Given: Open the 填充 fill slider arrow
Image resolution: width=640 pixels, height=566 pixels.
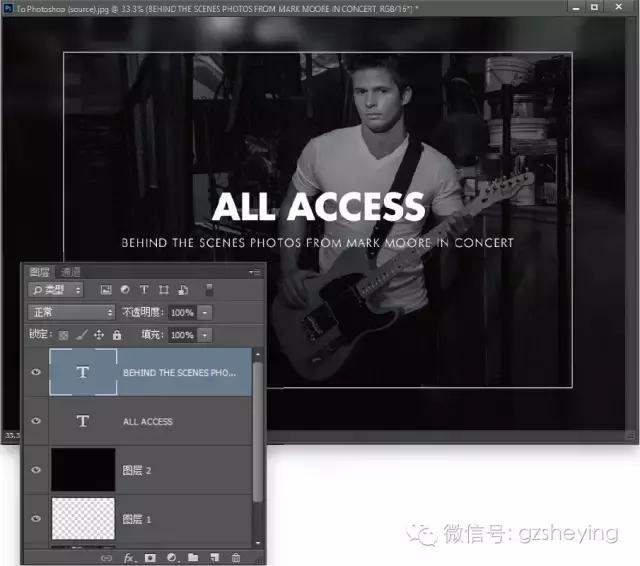Looking at the screenshot, I should 205,335.
